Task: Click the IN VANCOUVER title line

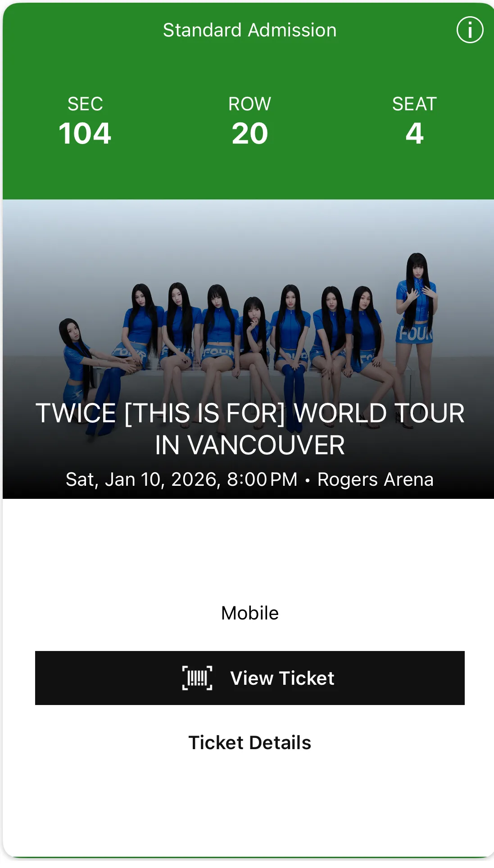Action: pos(250,445)
